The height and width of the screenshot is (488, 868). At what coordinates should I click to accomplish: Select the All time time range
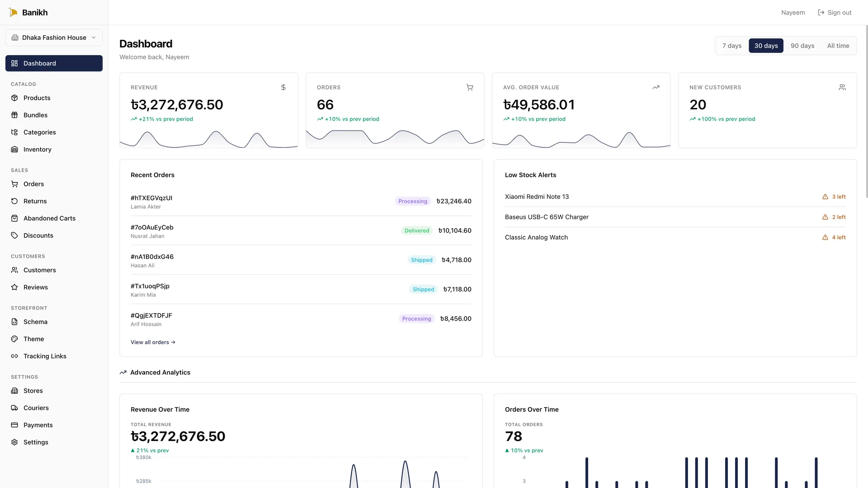click(x=838, y=46)
